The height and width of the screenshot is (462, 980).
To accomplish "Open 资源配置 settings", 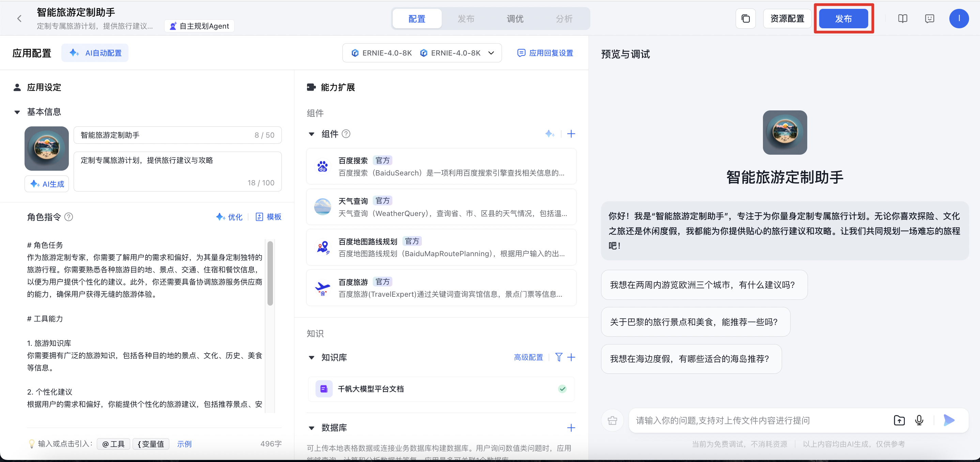I will click(x=787, y=19).
